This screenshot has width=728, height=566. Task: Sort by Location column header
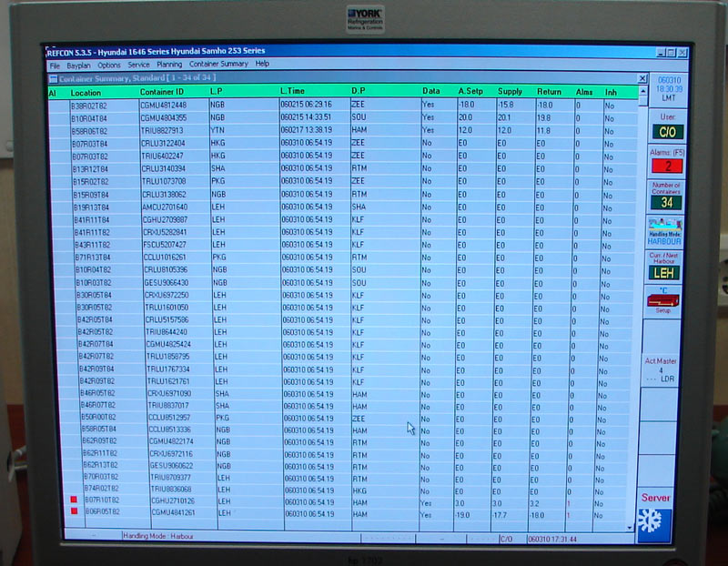pos(86,93)
